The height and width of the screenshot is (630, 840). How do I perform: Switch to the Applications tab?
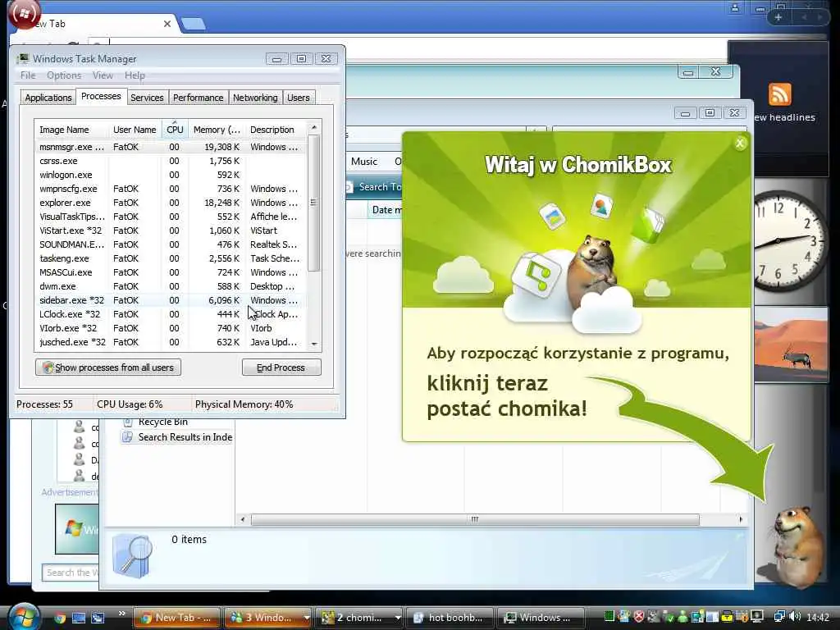pos(48,98)
